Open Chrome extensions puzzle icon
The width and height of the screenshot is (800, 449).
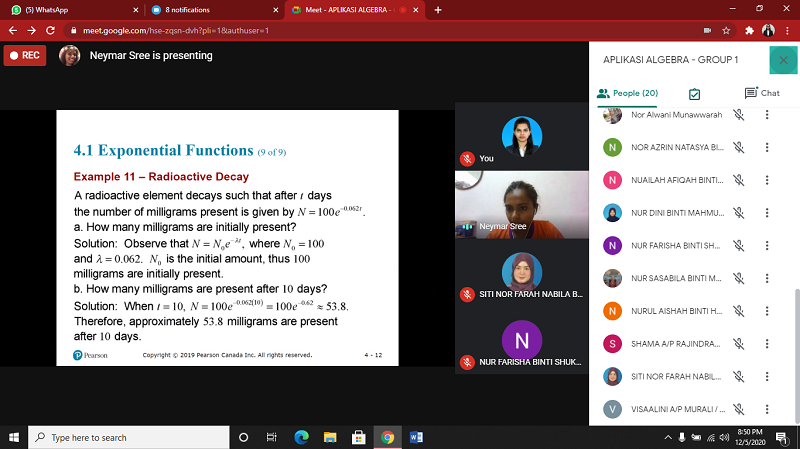(748, 30)
